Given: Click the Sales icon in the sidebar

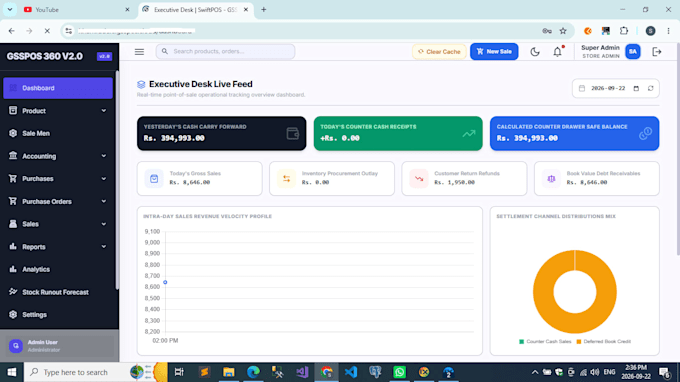Looking at the screenshot, I should pos(13,224).
